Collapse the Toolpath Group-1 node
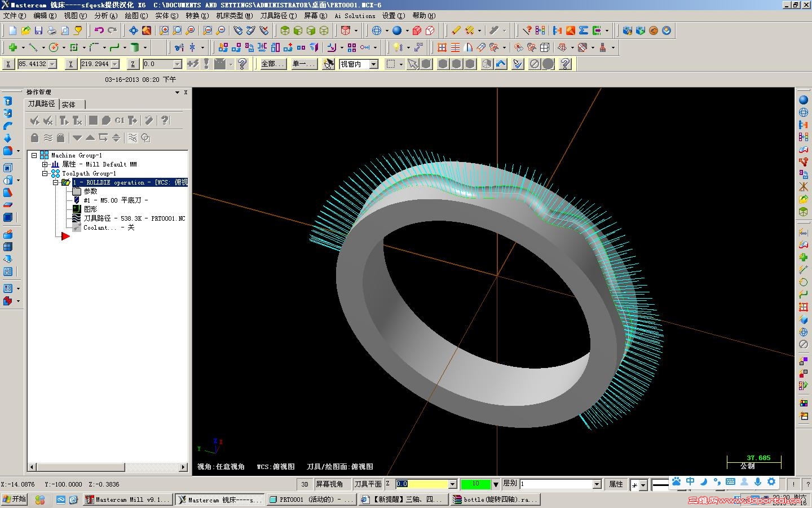Screen dimensions: 812x508 (x=45, y=173)
